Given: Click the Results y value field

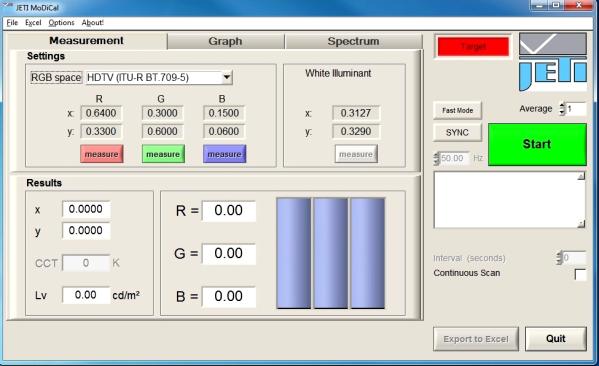Looking at the screenshot, I should pos(86,231).
